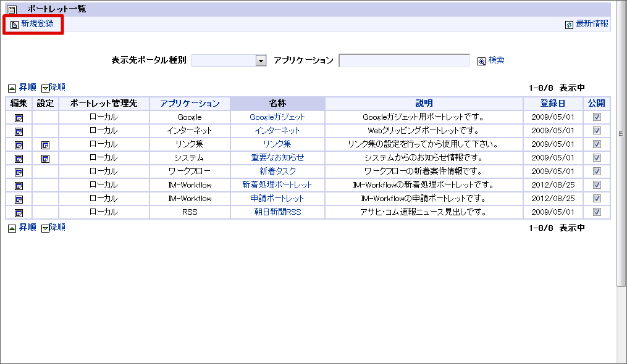Edit icon for Googleガジェット row
This screenshot has width=627, height=364.
(19, 118)
